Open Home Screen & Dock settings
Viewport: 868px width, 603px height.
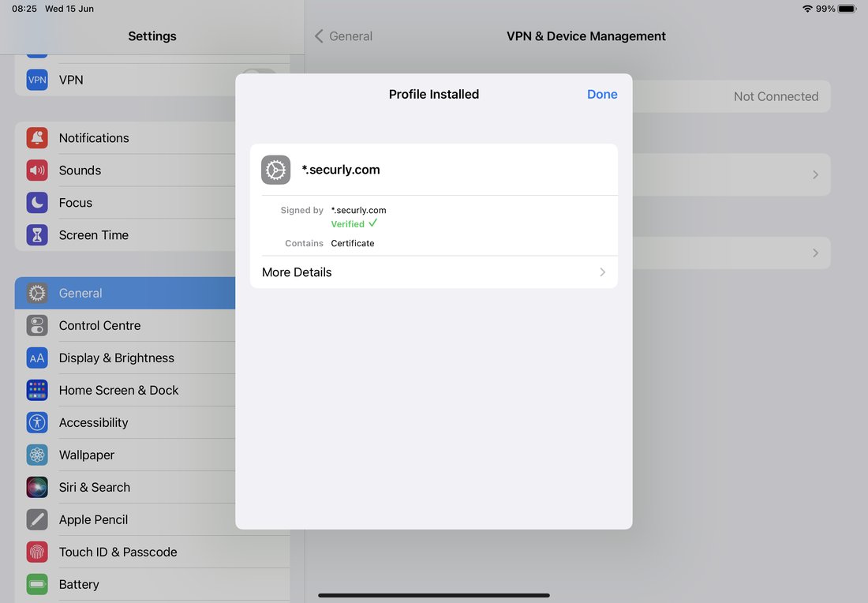125,391
